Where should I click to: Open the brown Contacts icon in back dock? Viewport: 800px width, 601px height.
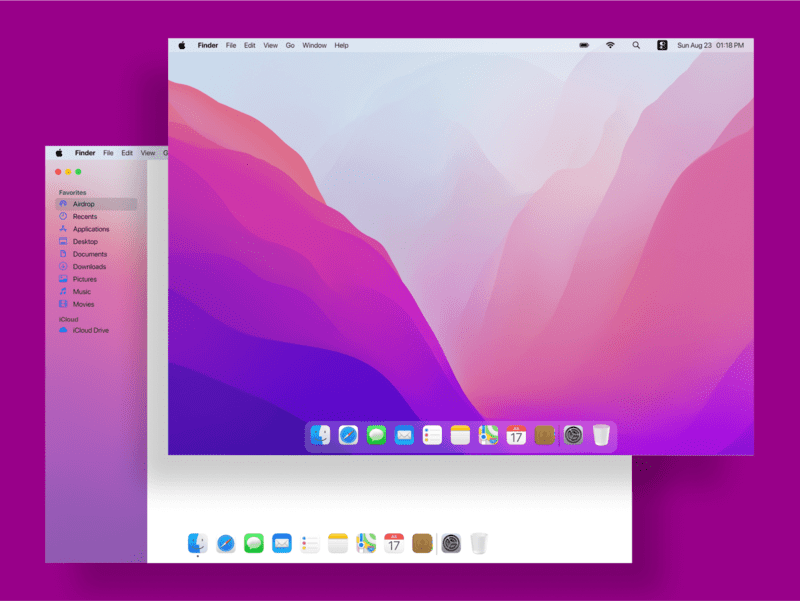coord(422,543)
